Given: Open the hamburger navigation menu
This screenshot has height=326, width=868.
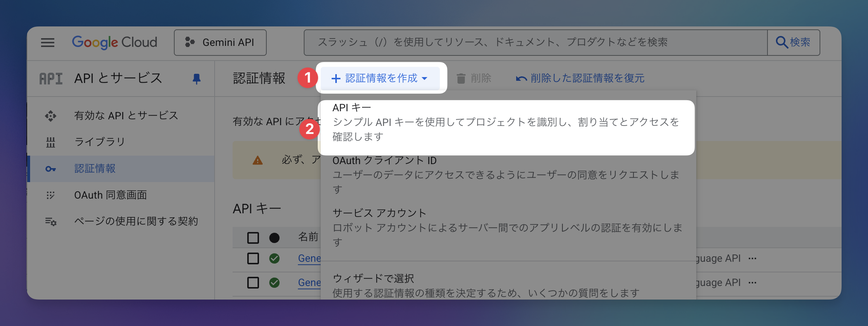Looking at the screenshot, I should pyautogui.click(x=48, y=43).
